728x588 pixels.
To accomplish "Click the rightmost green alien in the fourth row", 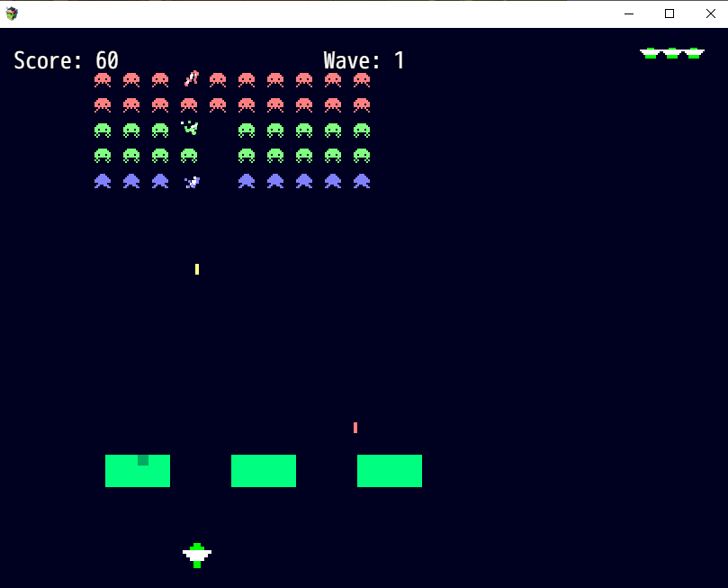I will coord(362,156).
